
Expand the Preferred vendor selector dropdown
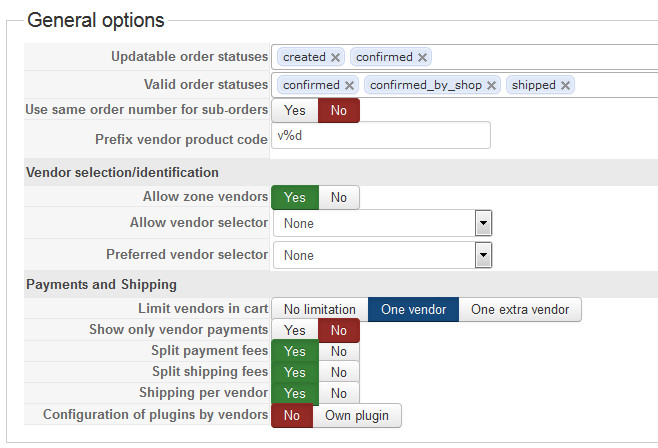[483, 255]
